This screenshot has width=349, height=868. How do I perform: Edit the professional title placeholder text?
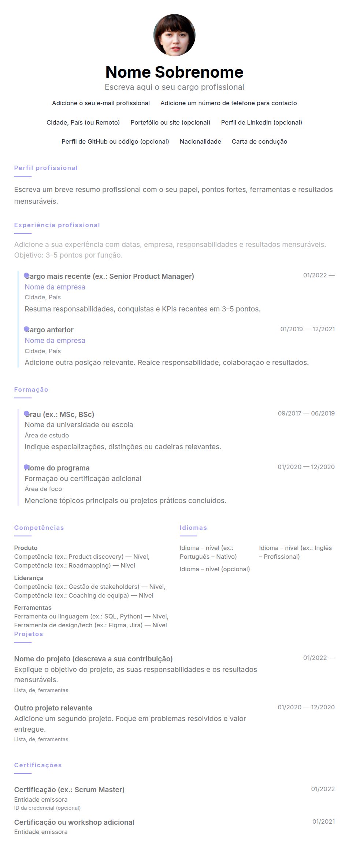[x=174, y=87]
